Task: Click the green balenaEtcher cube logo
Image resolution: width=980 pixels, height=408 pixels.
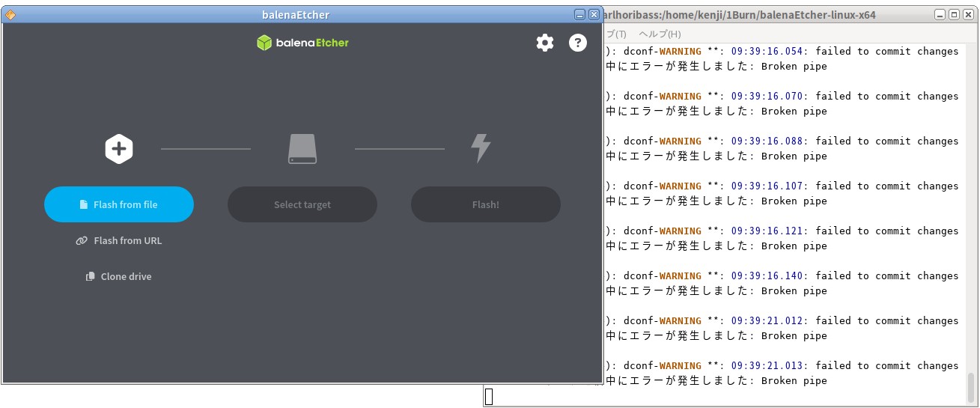Action: tap(264, 43)
